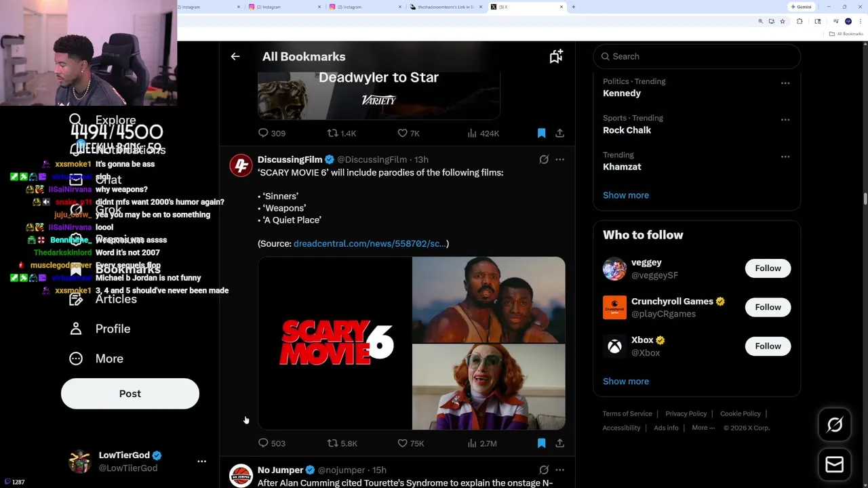This screenshot has height=488, width=868.
Task: Follow veggey
Action: point(768,268)
